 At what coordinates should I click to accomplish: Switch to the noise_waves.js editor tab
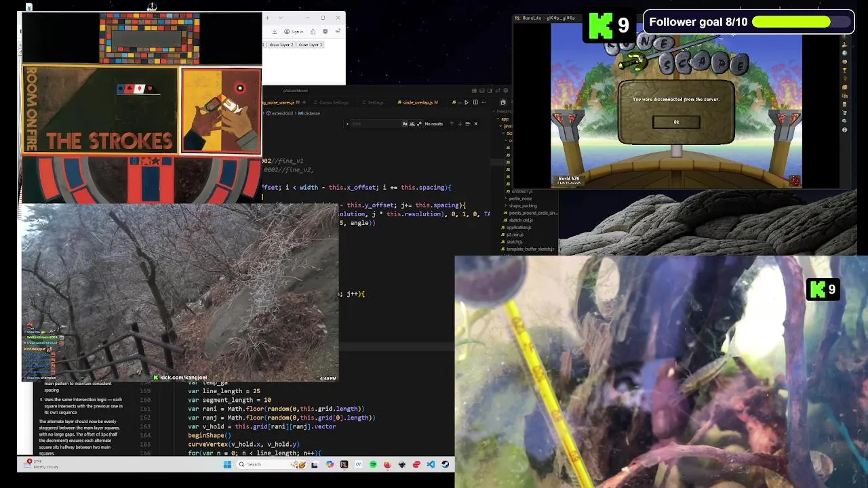282,102
